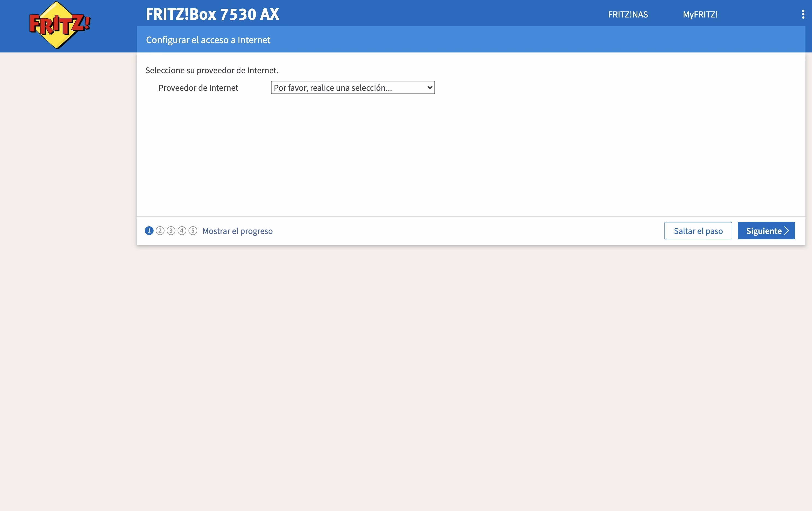Select progress step 5 indicator
812x511 pixels.
pyautogui.click(x=193, y=231)
